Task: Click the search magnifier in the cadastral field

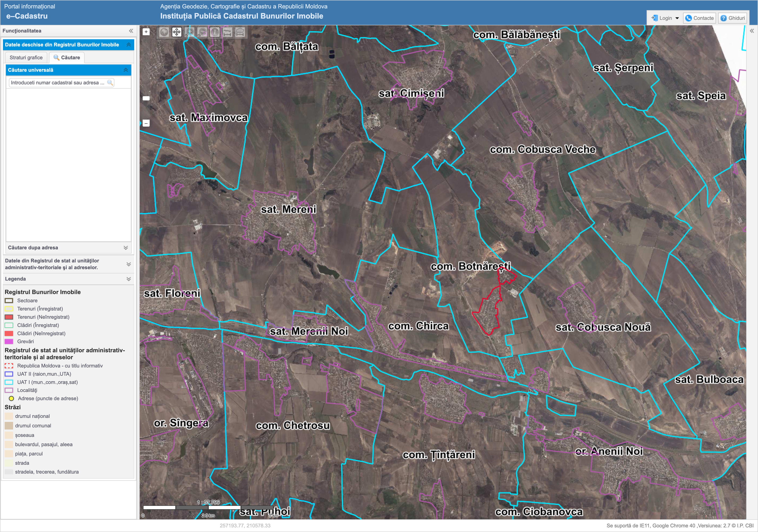Action: tap(110, 82)
